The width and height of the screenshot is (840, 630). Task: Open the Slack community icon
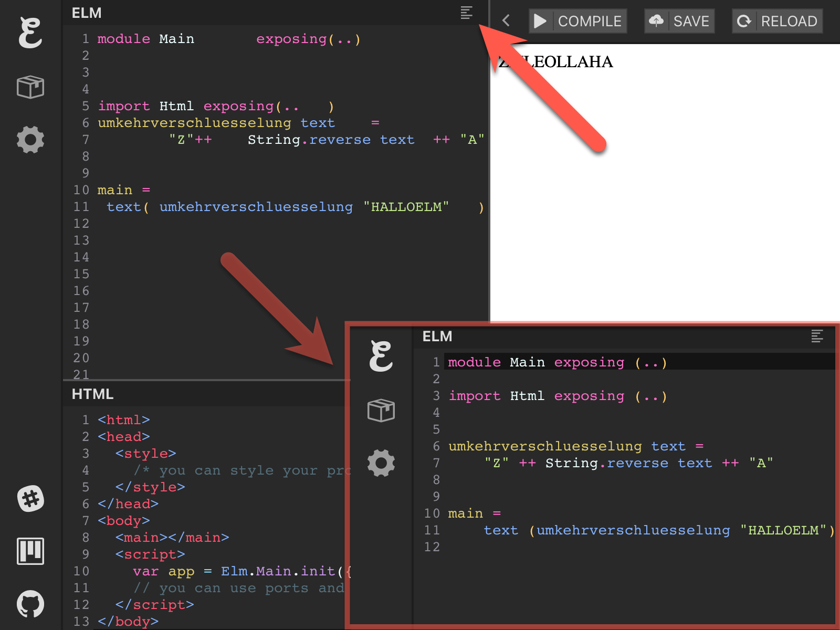point(30,499)
